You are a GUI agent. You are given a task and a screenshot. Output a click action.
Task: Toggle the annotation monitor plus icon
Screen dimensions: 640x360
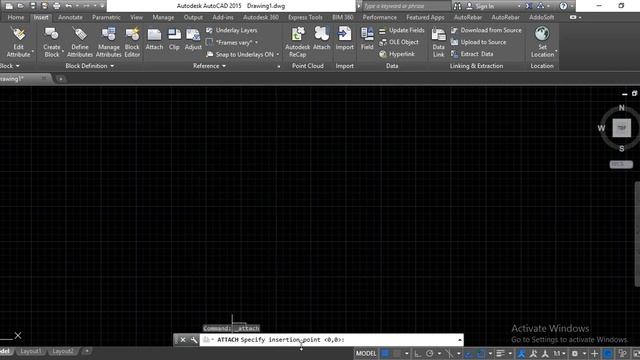pyautogui.click(x=594, y=353)
